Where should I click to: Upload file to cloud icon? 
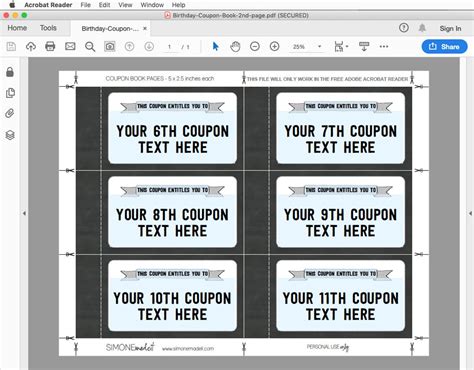[31, 46]
